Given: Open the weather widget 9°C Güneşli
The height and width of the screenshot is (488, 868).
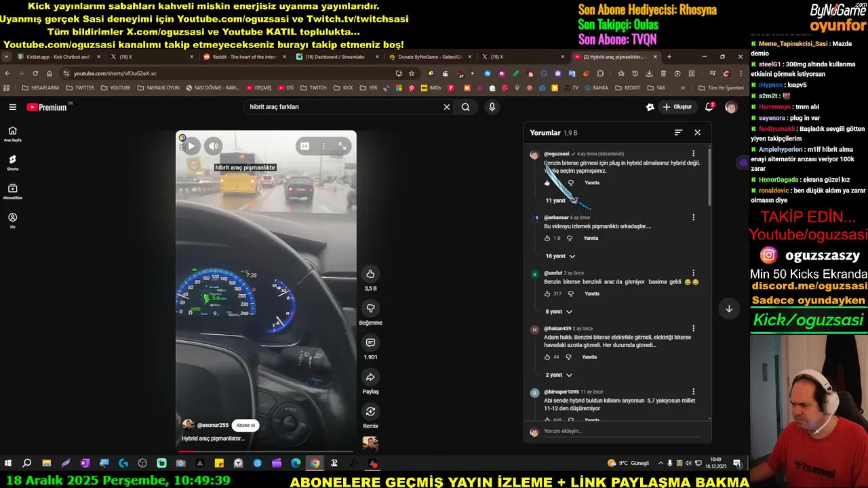Looking at the screenshot, I should (629, 464).
